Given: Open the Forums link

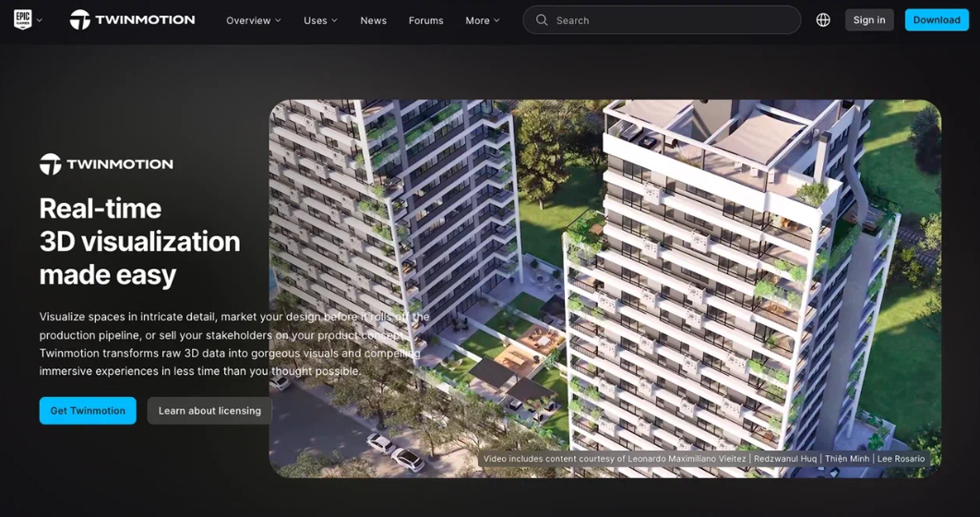Looking at the screenshot, I should (x=425, y=20).
